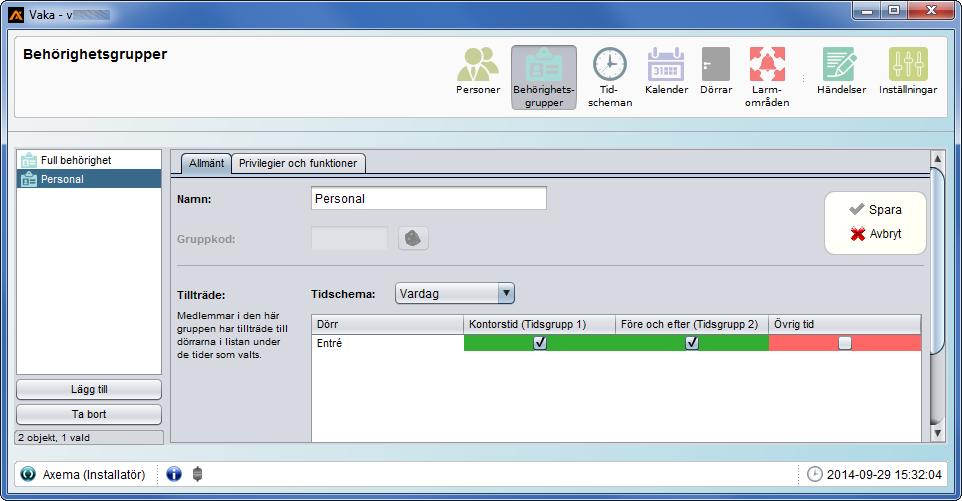Click the Namn input field
This screenshot has width=962, height=501.
tap(429, 199)
